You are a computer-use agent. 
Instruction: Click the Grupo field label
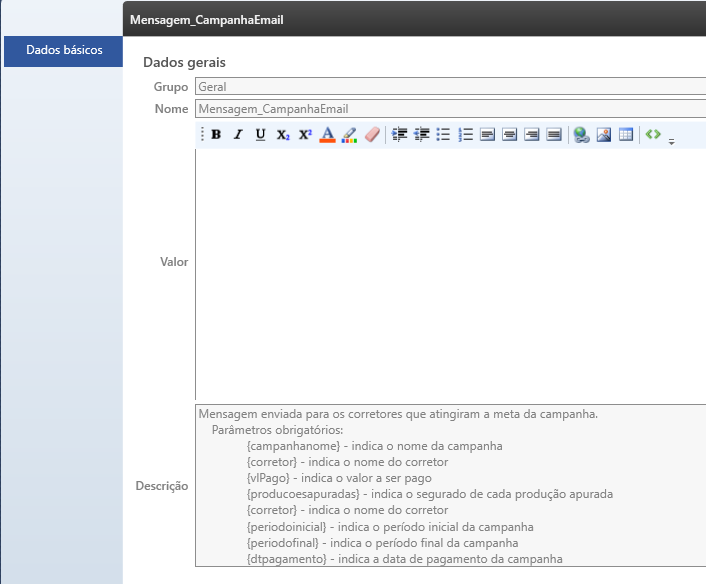tap(171, 86)
